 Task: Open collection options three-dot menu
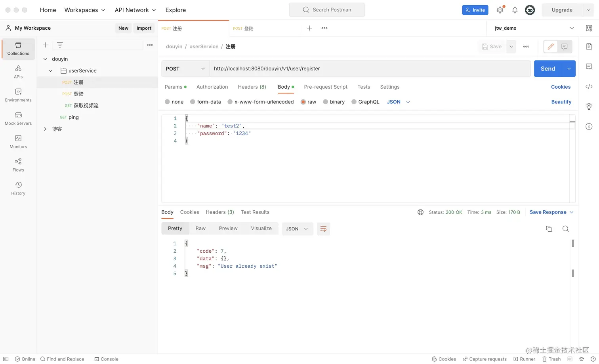150,45
